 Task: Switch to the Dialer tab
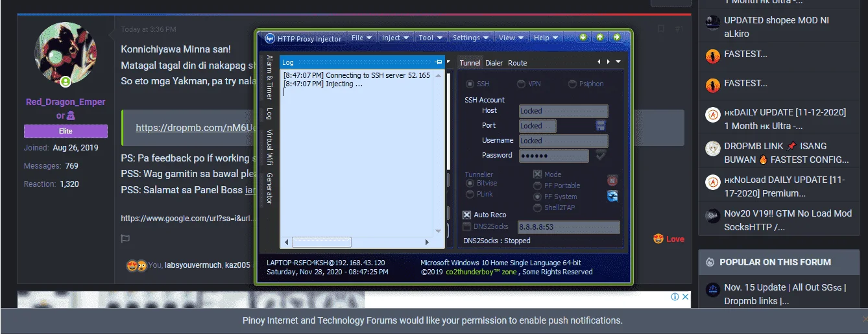(x=494, y=63)
